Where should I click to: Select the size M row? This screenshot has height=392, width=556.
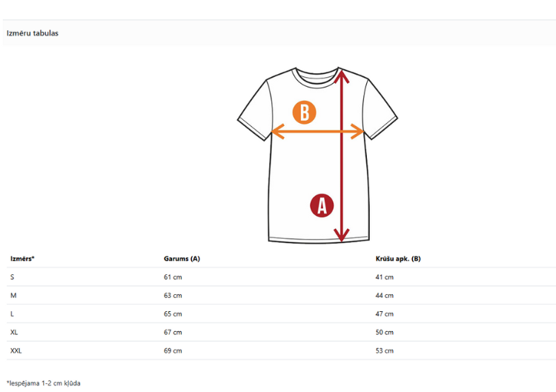point(281,296)
